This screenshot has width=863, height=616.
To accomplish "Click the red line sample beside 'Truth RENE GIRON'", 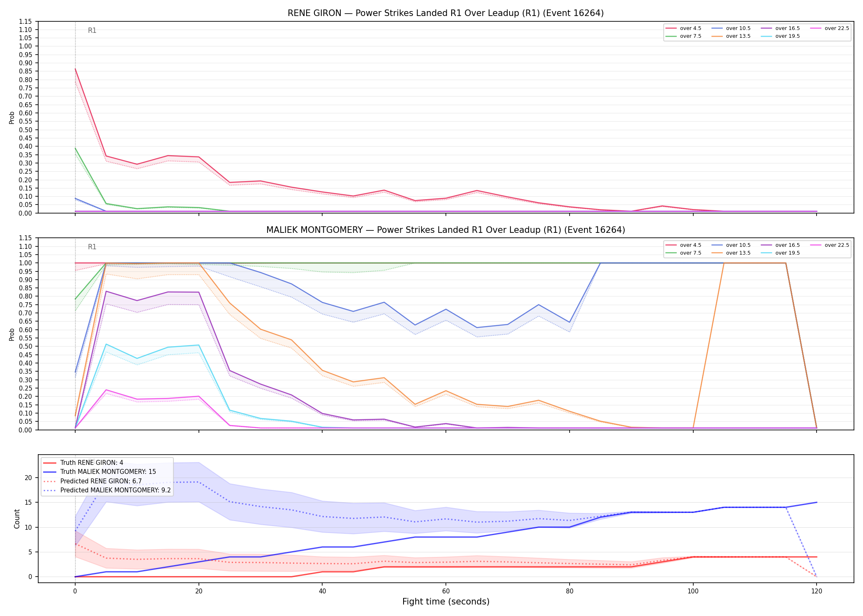I will pyautogui.click(x=50, y=463).
